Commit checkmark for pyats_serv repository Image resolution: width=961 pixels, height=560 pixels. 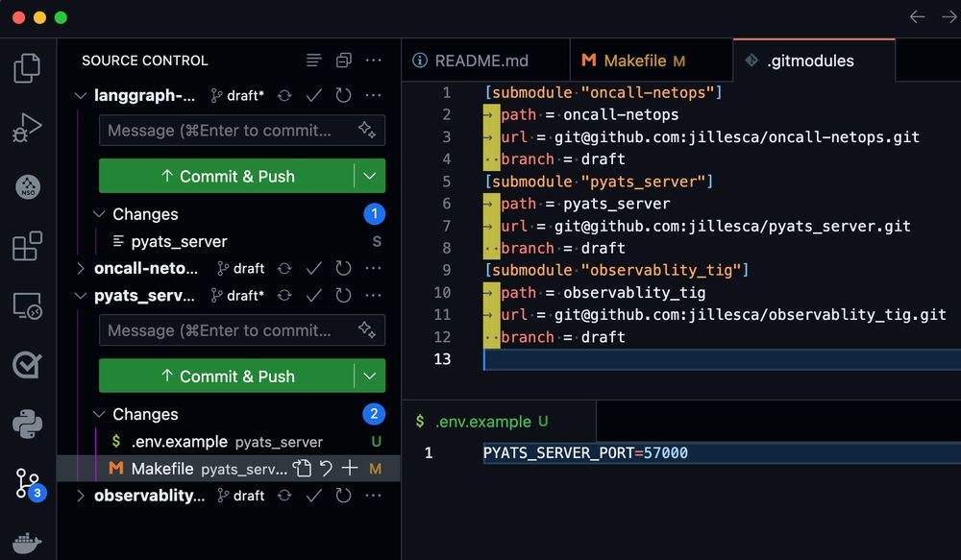[x=314, y=295]
